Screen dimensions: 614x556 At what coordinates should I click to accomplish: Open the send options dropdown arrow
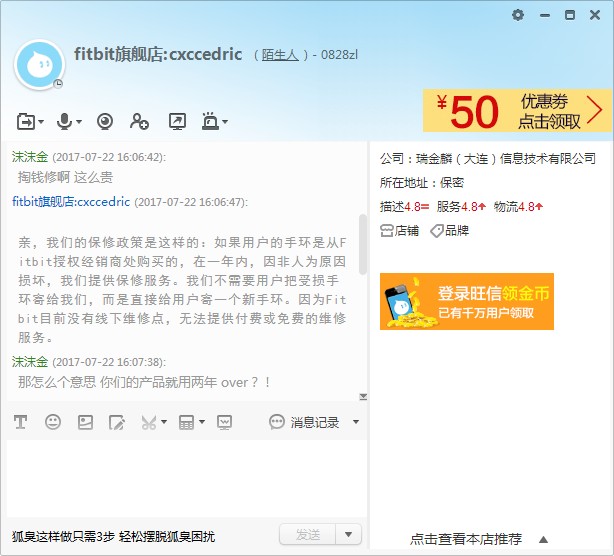[x=349, y=534]
